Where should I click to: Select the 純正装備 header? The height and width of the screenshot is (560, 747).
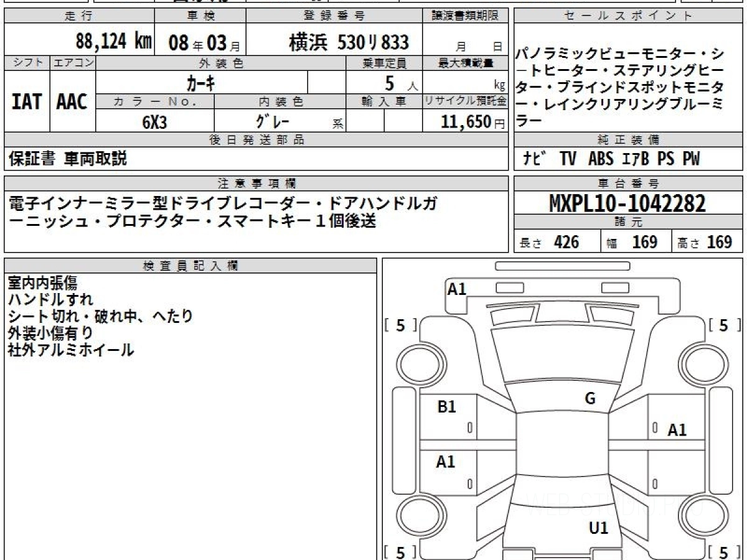tap(629, 140)
